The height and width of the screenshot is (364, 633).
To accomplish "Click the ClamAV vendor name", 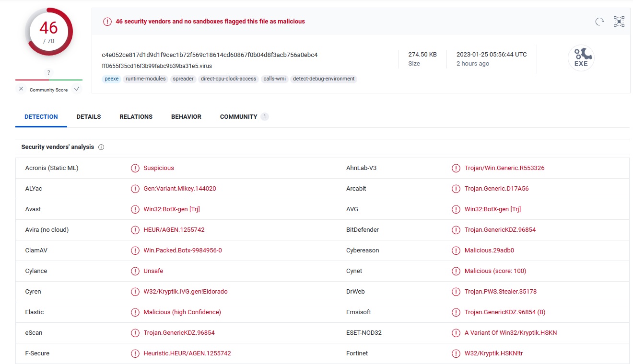I will click(36, 250).
